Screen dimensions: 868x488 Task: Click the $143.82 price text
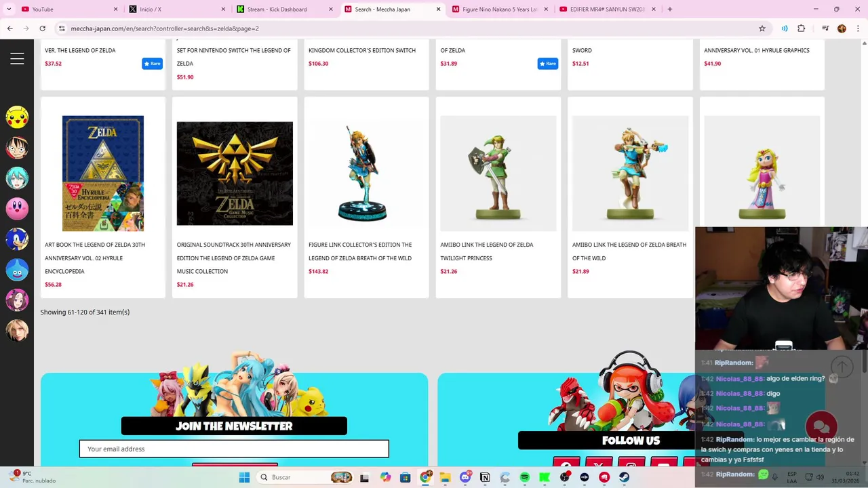click(x=318, y=271)
